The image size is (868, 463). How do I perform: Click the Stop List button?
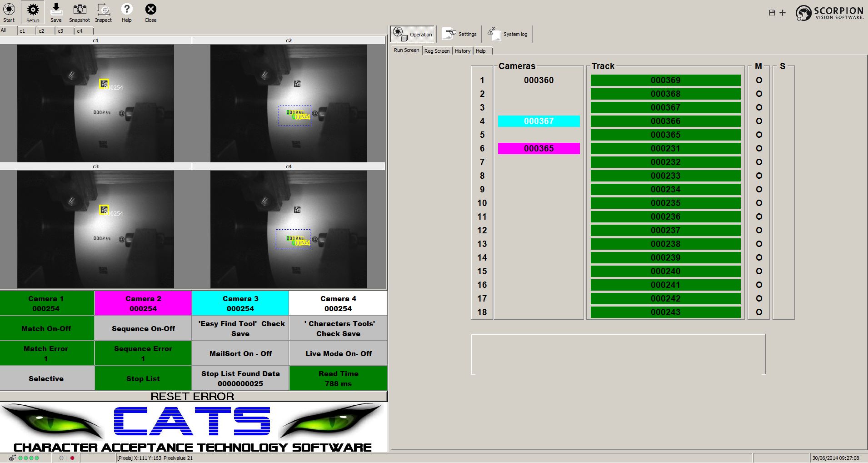143,378
